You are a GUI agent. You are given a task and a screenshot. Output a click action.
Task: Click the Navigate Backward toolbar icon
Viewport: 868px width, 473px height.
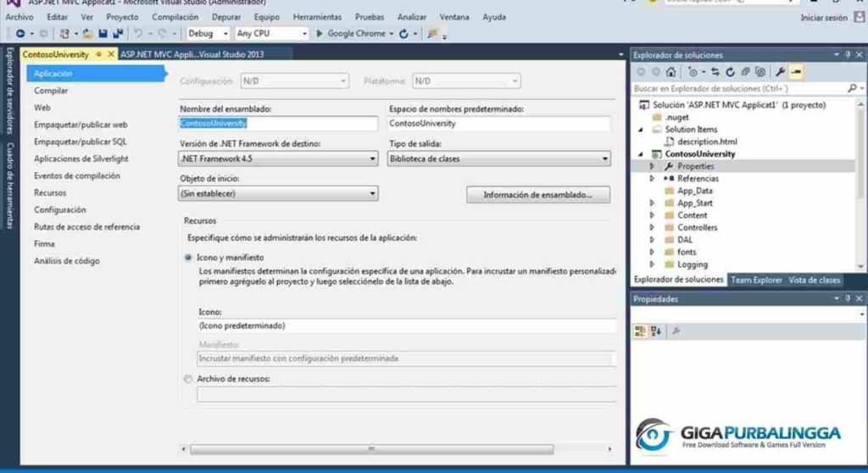20,34
